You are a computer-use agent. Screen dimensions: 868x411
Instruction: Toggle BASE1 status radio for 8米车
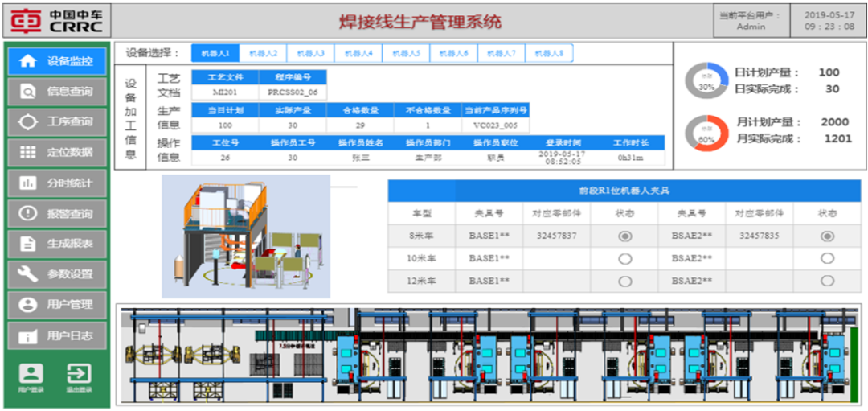click(624, 236)
